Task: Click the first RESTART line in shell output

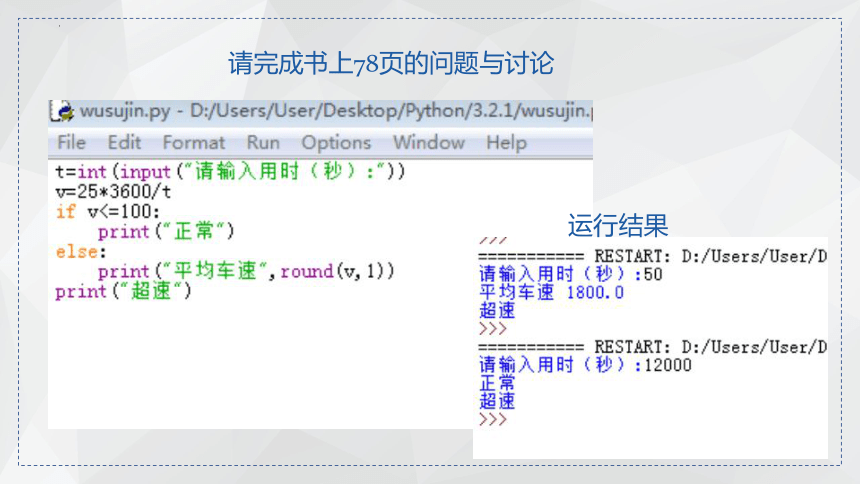Action: click(x=652, y=256)
